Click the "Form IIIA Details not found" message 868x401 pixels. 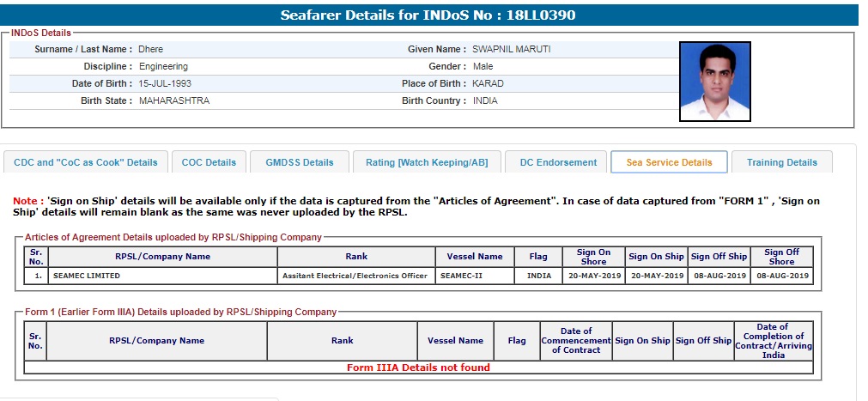pyautogui.click(x=418, y=368)
